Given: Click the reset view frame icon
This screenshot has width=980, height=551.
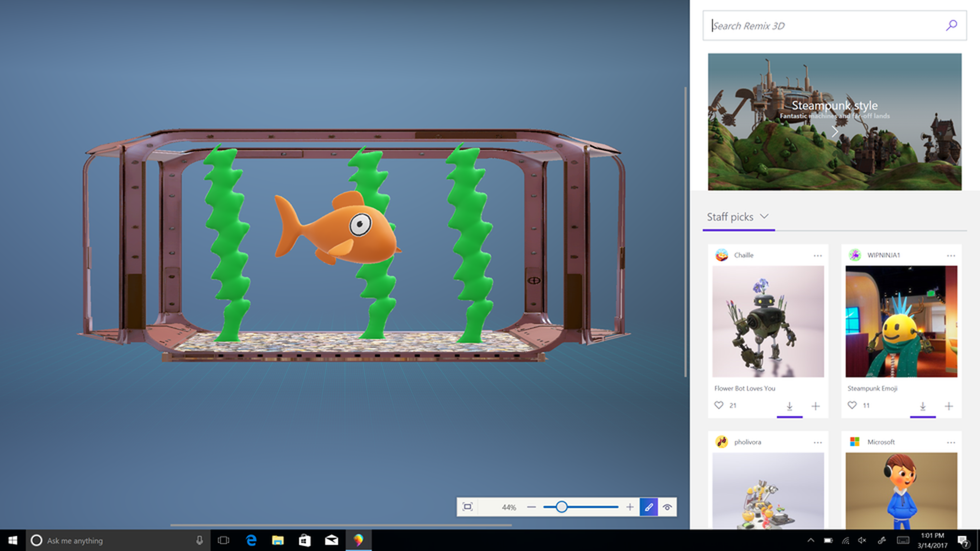Looking at the screenshot, I should pyautogui.click(x=467, y=507).
